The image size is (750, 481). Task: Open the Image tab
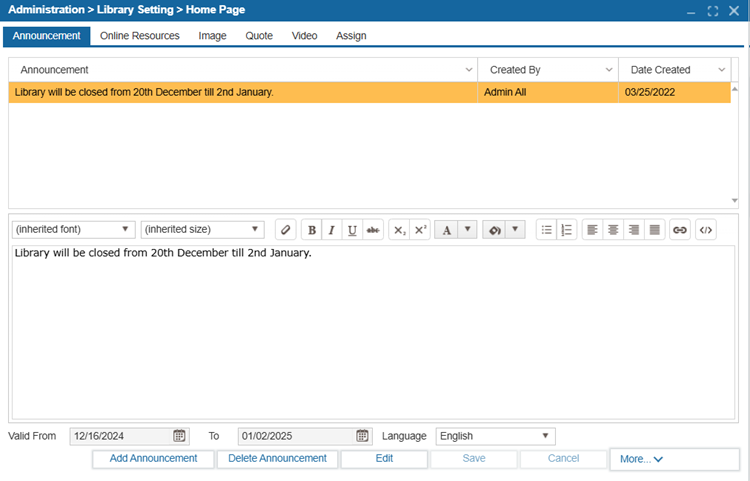(212, 36)
